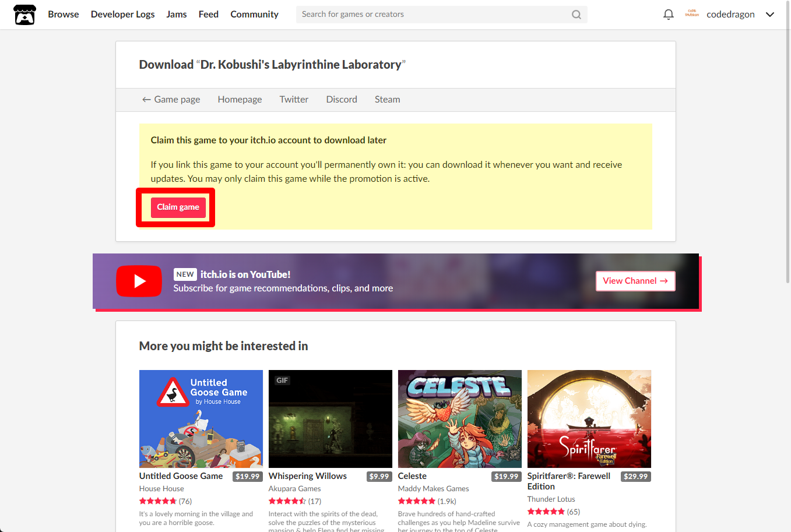Click the YouTube play logo
The image size is (791, 532).
tap(139, 281)
